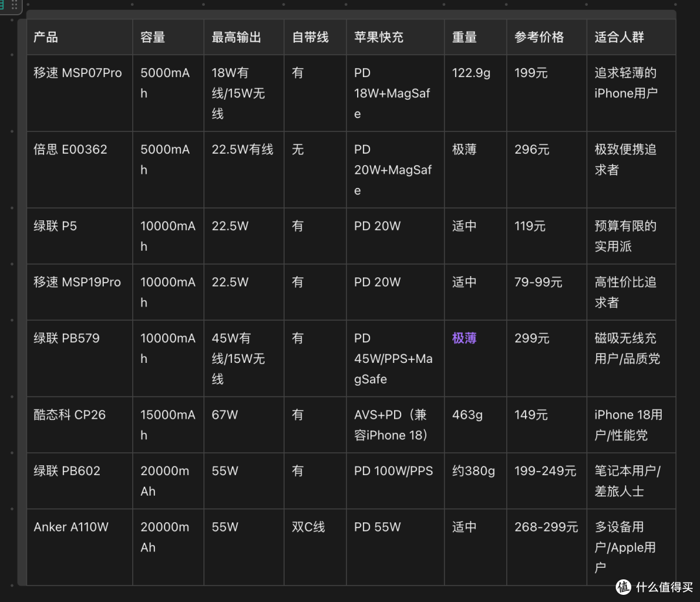Grab the six-dot drag handle icon
The image size is (700, 602).
click(14, 5)
